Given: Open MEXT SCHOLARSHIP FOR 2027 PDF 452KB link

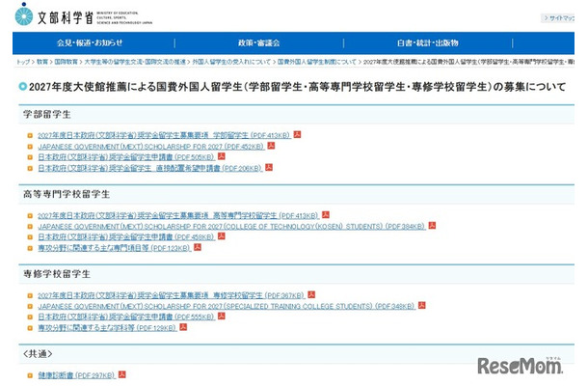Looking at the screenshot, I should click(x=150, y=146).
